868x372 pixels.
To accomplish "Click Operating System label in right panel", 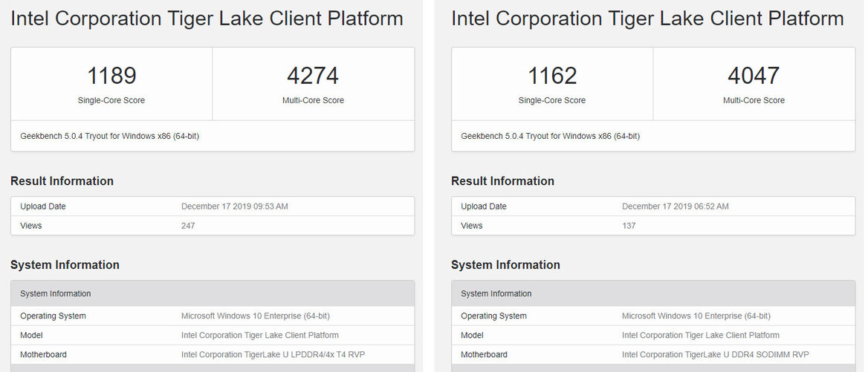I will 493,316.
